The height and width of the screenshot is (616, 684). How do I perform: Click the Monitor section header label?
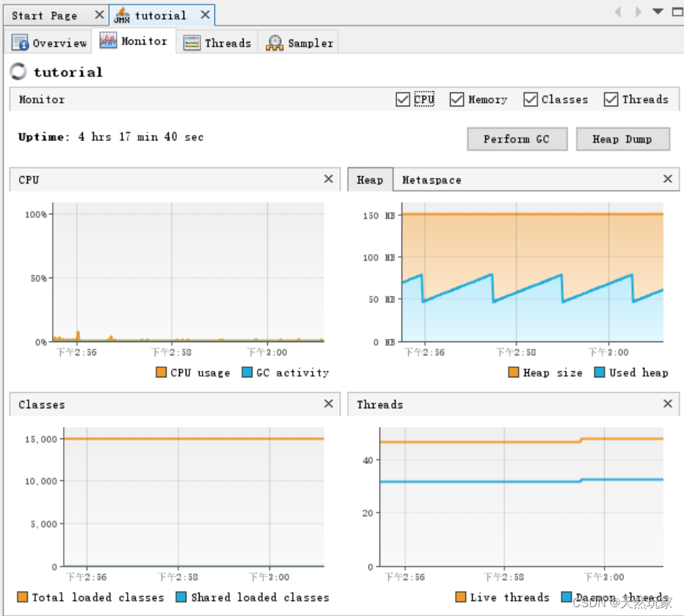(42, 99)
